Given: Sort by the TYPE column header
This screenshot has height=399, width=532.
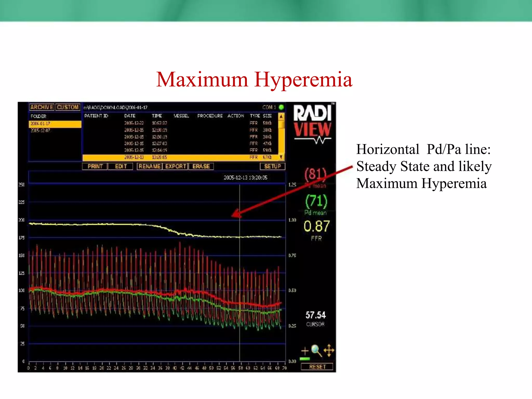Looking at the screenshot, I should pos(255,116).
